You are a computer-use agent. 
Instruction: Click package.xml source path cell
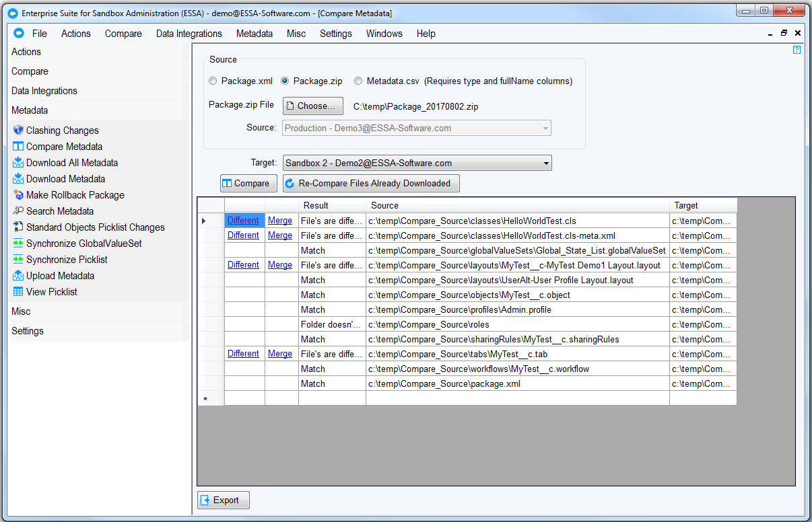518,383
